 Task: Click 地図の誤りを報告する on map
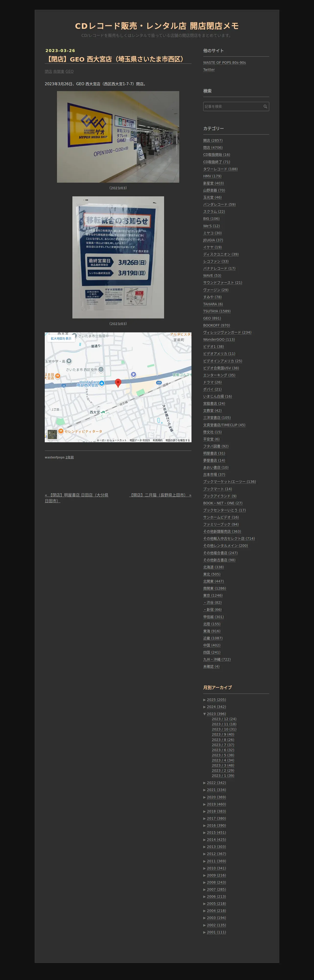(x=178, y=440)
